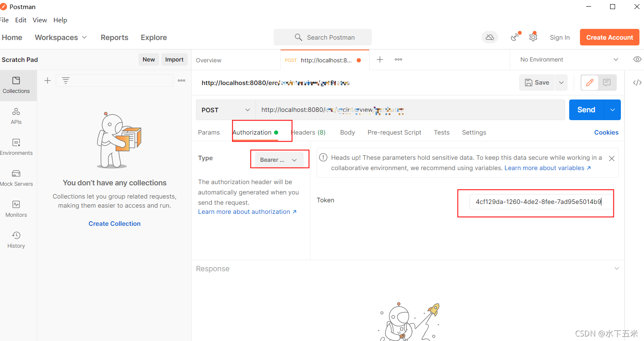Switch to the Settings request tab

click(x=474, y=133)
